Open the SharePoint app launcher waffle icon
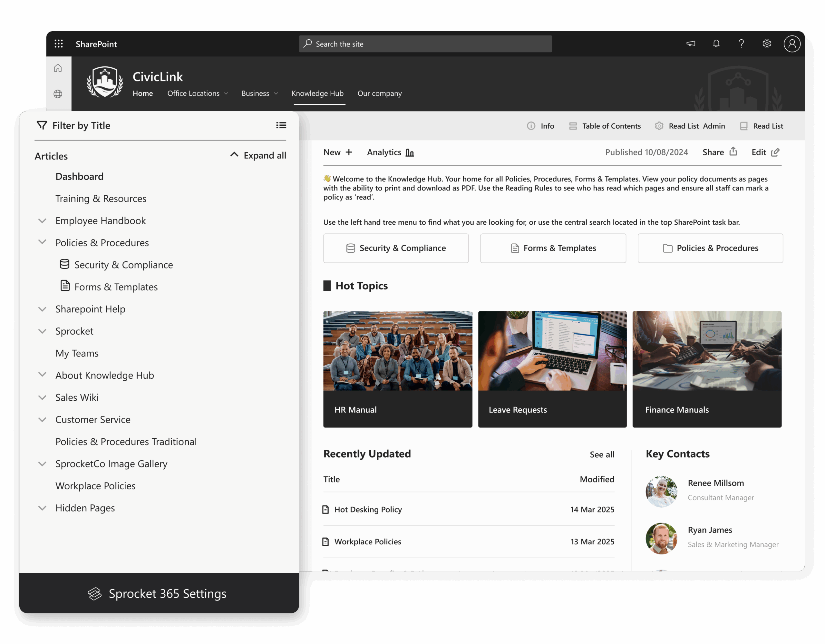This screenshot has height=644, width=825. point(59,44)
